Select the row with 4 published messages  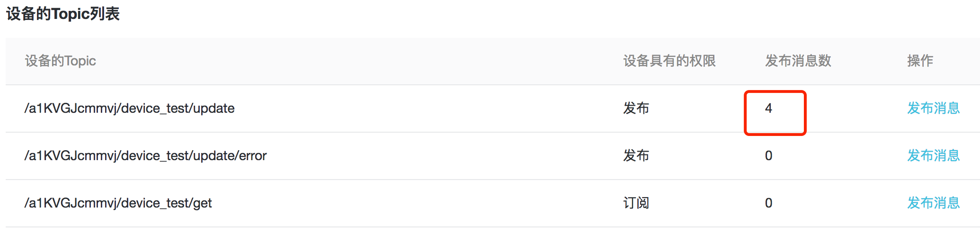426,108
